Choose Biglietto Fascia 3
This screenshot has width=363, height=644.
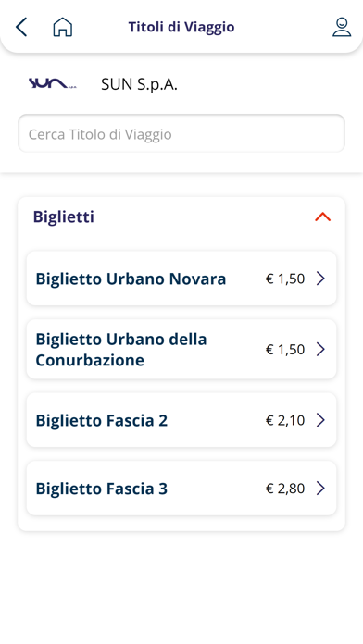pos(181,488)
